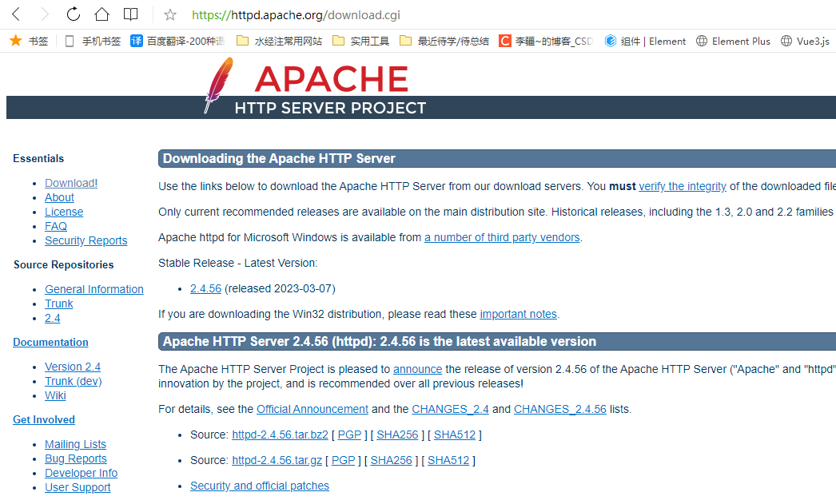Select the Download! sidebar entry
The width and height of the screenshot is (836, 504).
(70, 183)
